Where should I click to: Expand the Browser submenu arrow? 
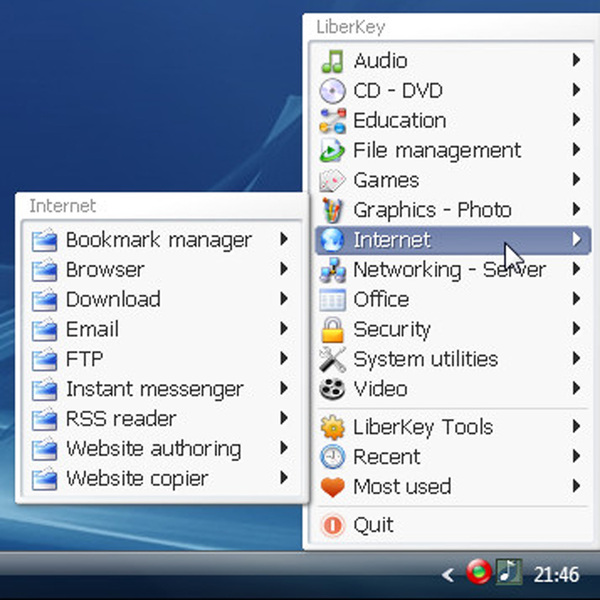(284, 269)
